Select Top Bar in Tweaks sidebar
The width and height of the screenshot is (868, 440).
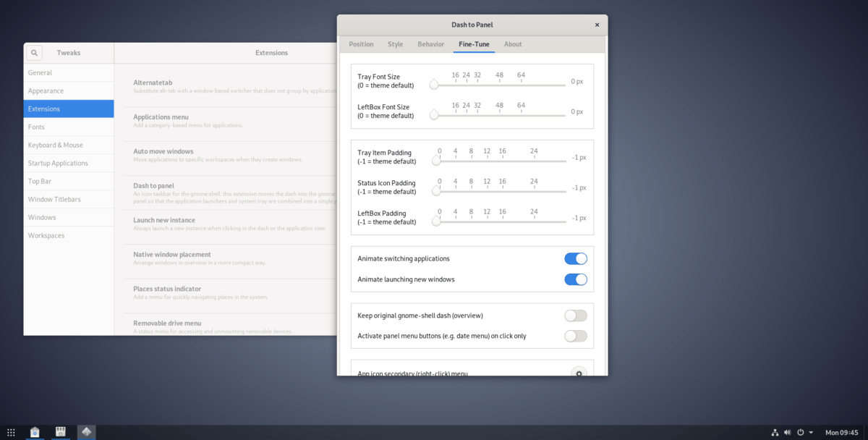(69, 181)
